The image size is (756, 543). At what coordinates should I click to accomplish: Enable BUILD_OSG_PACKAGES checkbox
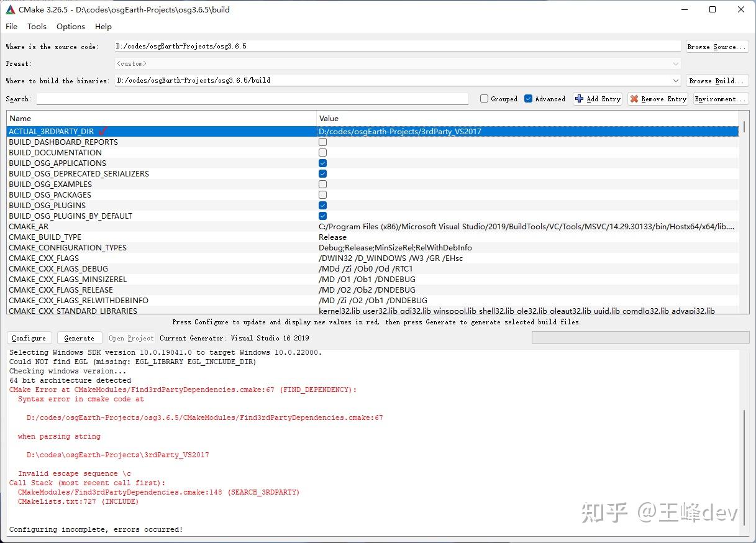click(x=322, y=194)
